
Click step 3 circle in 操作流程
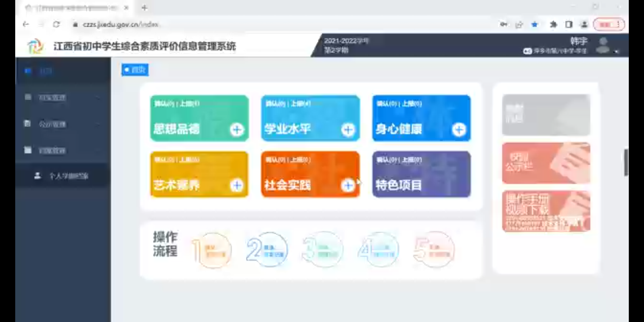pos(323,250)
